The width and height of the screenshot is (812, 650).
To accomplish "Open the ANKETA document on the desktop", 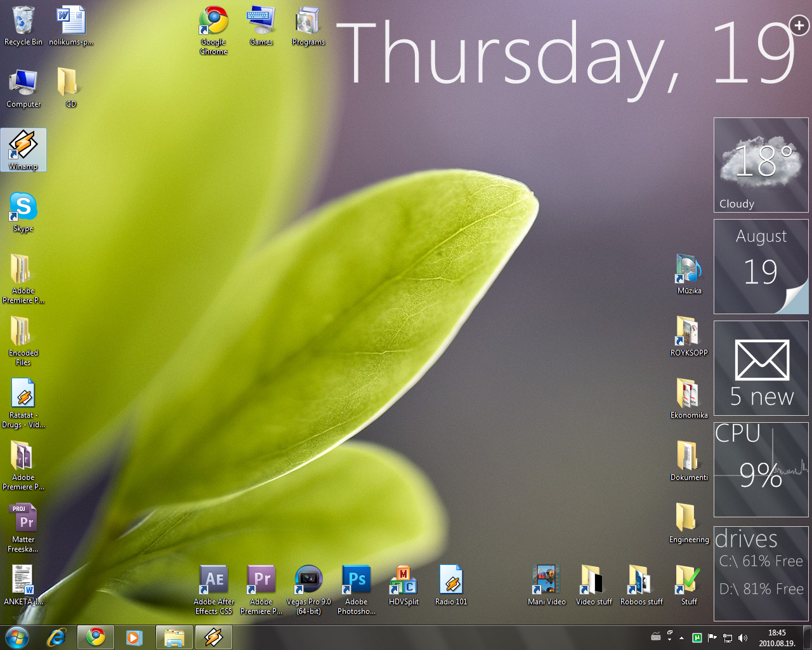I will (x=23, y=585).
